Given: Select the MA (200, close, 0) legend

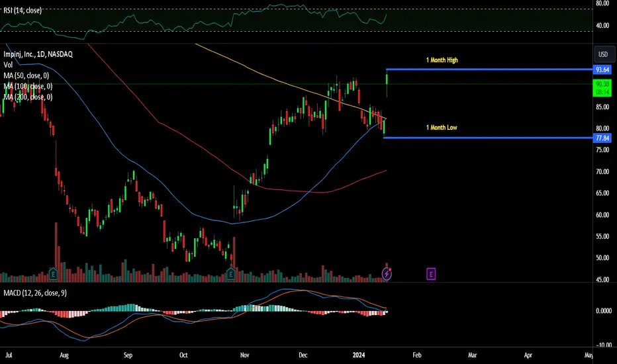Looking at the screenshot, I should point(28,97).
